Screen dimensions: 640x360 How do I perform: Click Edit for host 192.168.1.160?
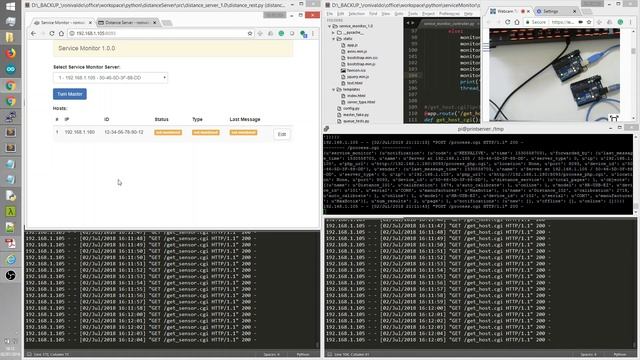point(282,134)
